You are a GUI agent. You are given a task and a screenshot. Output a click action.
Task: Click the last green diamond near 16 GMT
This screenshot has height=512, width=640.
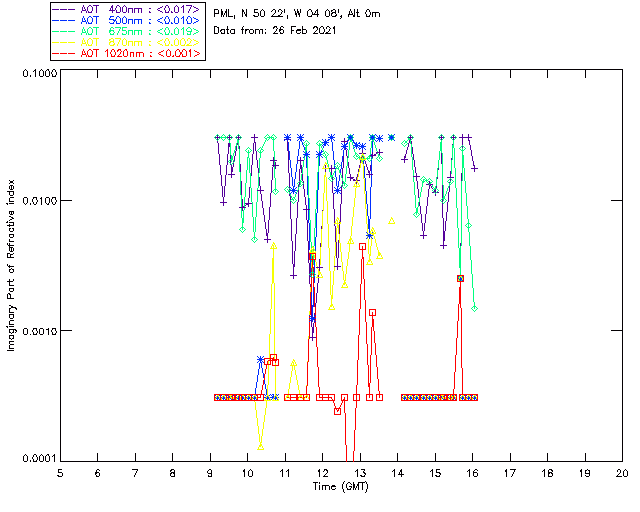tap(474, 309)
